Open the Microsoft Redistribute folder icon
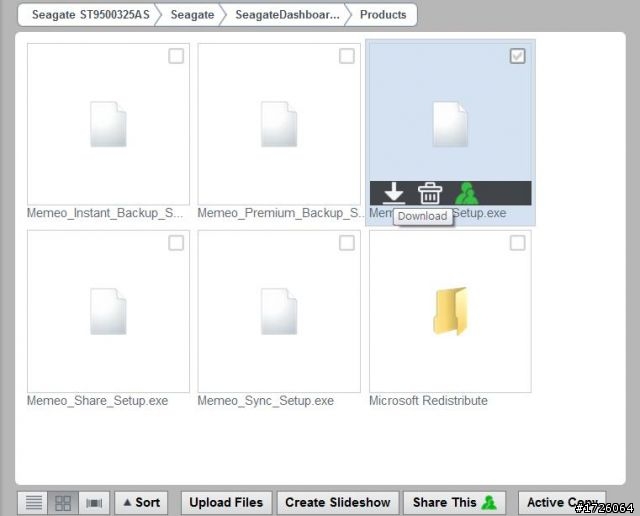 click(450, 311)
